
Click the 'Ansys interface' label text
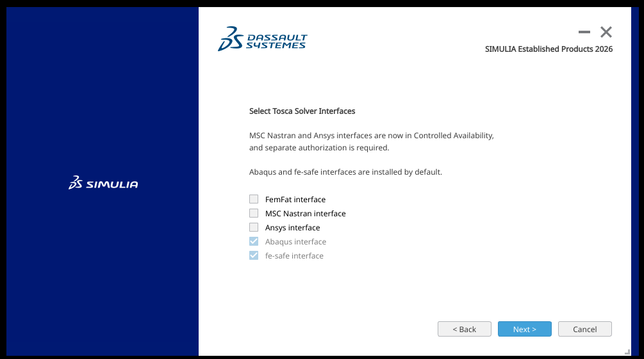click(292, 227)
